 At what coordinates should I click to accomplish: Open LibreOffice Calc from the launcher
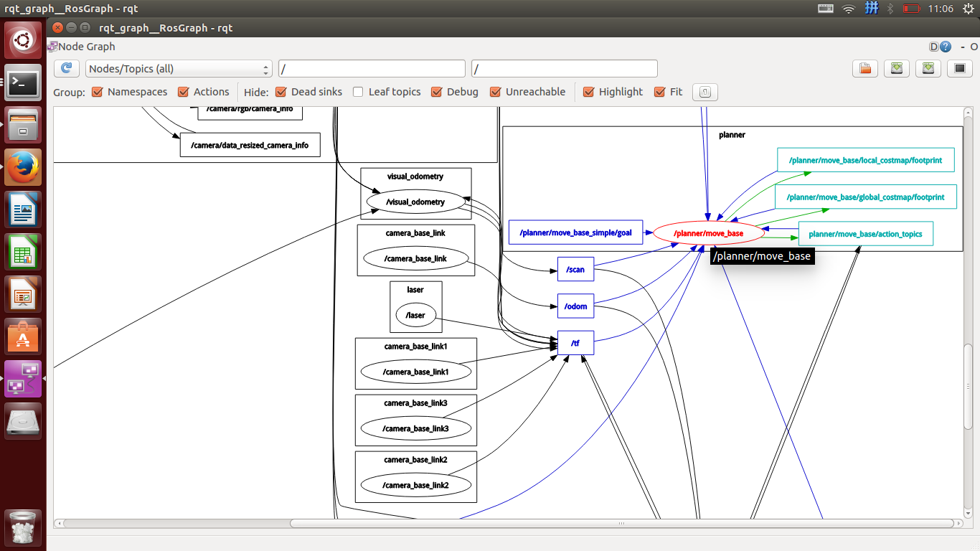[24, 253]
